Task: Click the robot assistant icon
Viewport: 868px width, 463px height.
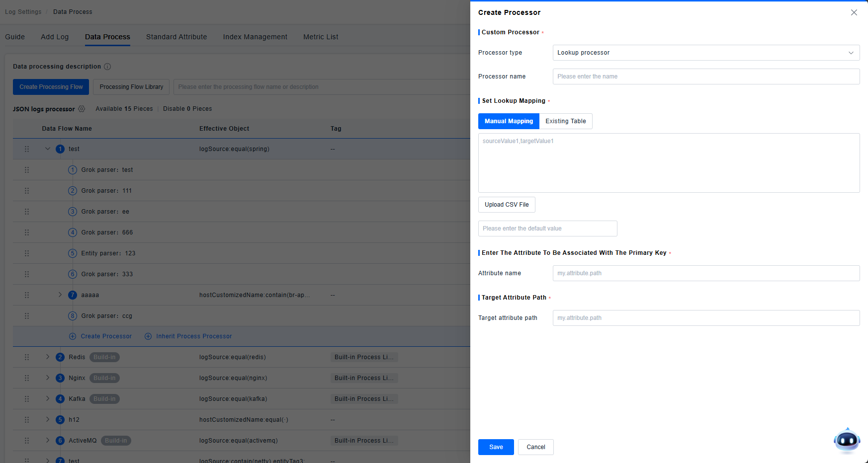Action: (847, 440)
